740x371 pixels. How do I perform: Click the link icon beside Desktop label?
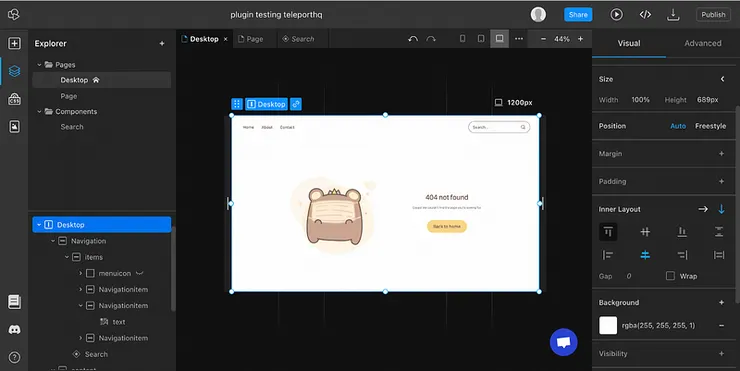point(296,104)
